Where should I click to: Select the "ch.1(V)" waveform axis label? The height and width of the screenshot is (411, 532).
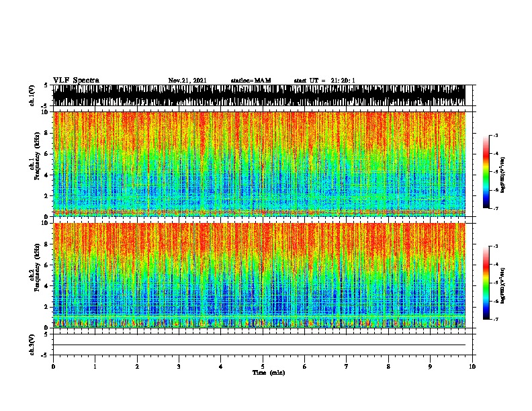click(x=32, y=95)
